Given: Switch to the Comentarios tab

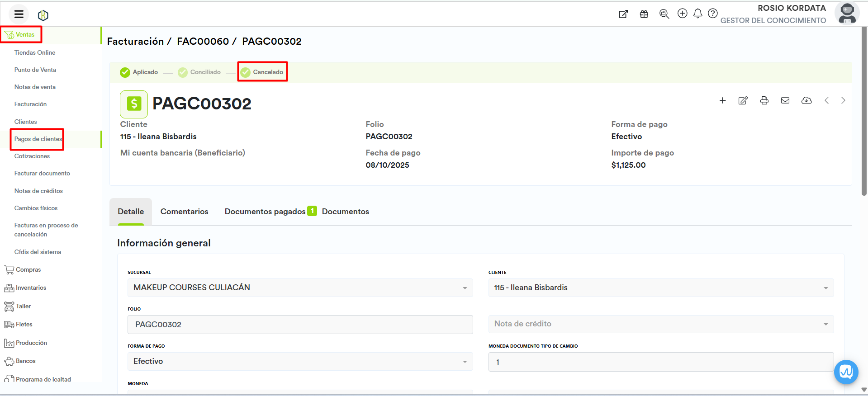Looking at the screenshot, I should [184, 212].
